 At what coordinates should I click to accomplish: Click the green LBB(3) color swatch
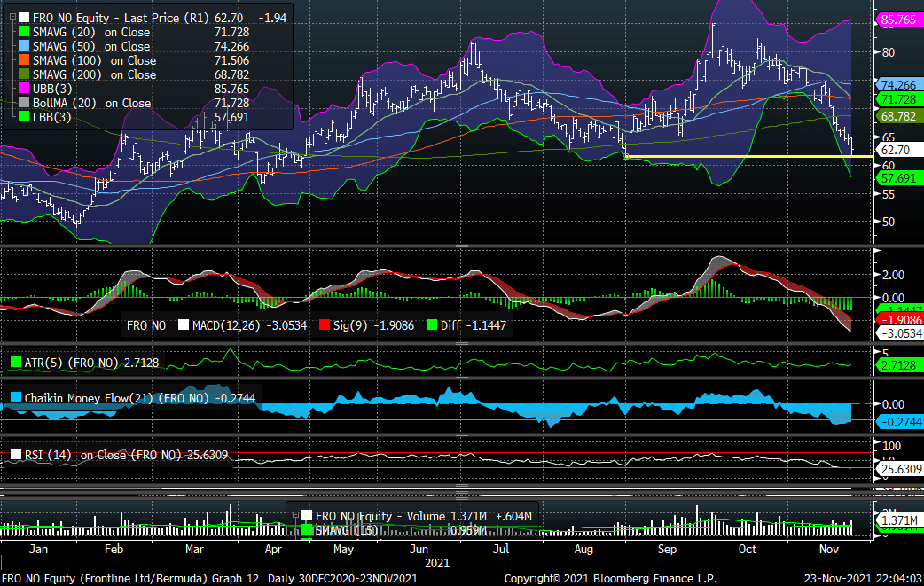click(24, 117)
